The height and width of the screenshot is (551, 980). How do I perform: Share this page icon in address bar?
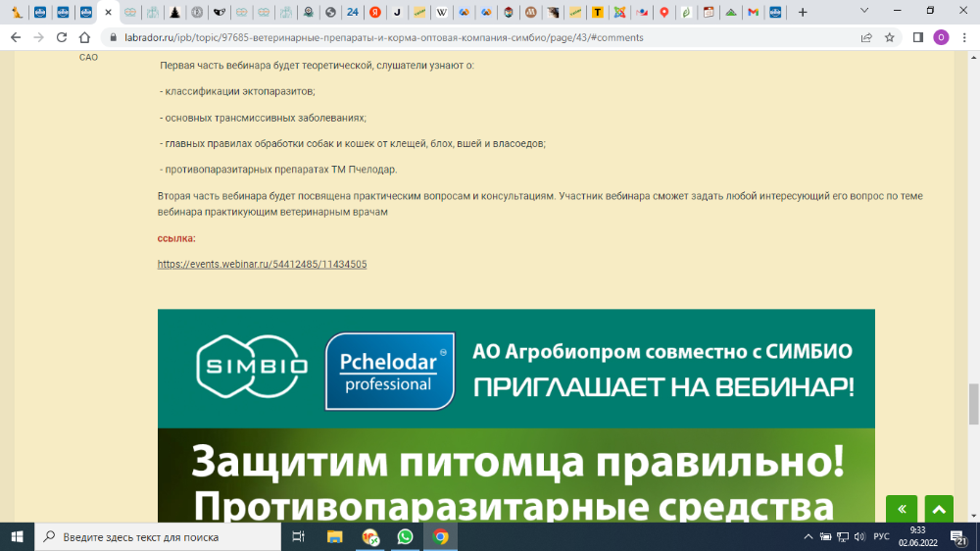point(866,37)
